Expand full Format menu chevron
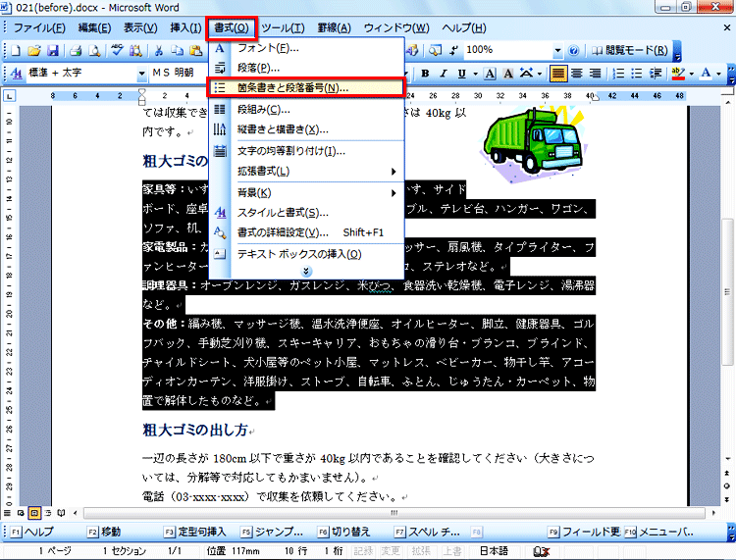This screenshot has width=736, height=560. pyautogui.click(x=306, y=272)
